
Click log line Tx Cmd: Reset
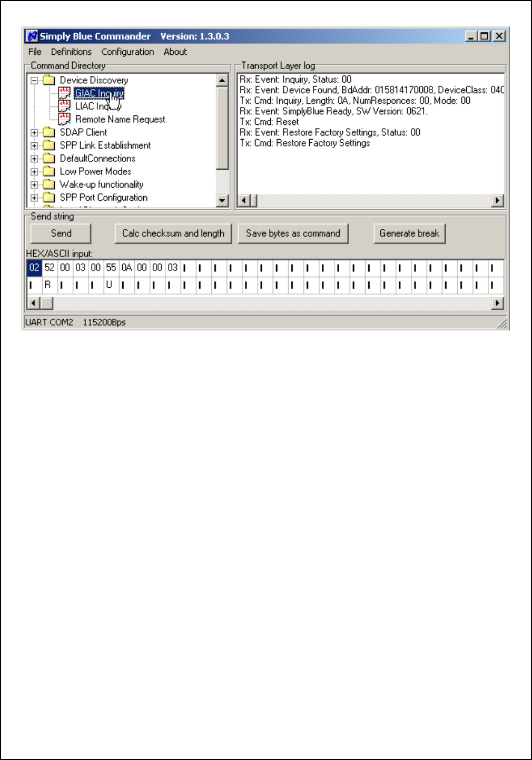[269, 122]
